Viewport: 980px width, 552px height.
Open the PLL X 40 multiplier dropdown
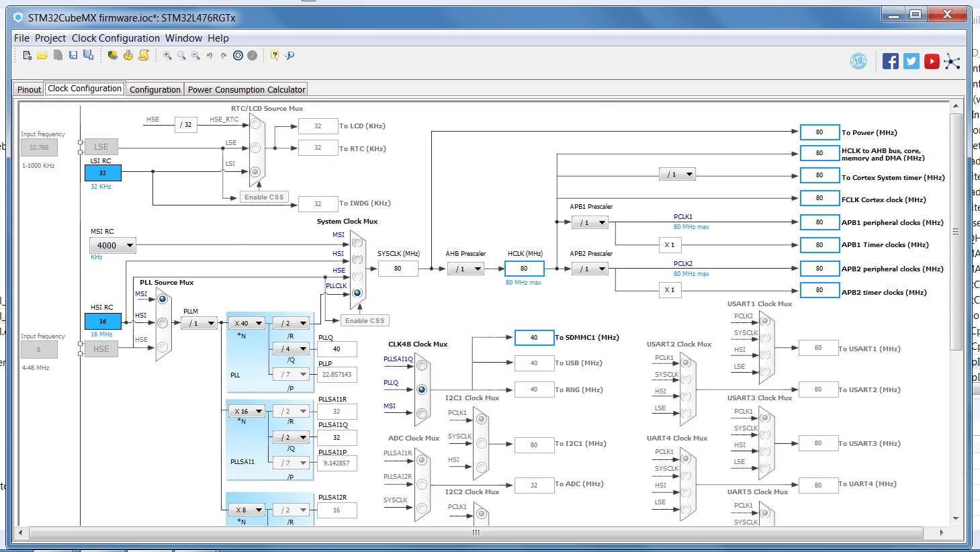[247, 323]
